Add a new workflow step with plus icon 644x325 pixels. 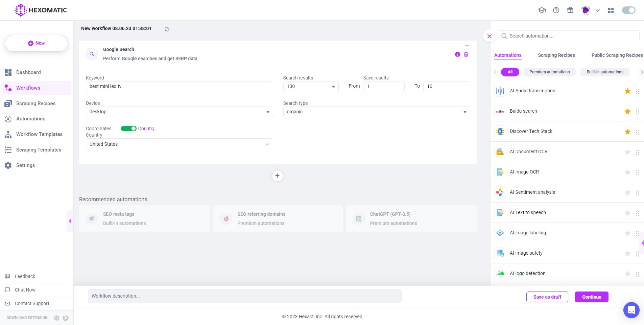tap(277, 176)
